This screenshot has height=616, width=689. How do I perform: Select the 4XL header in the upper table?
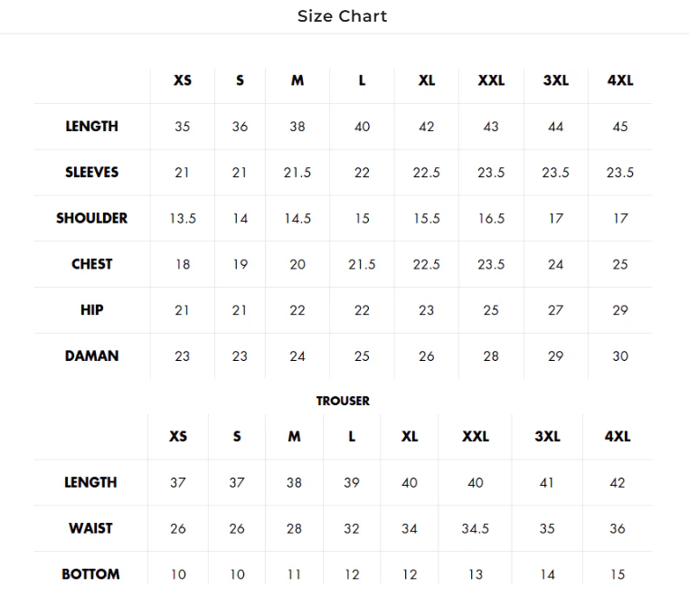(x=620, y=81)
